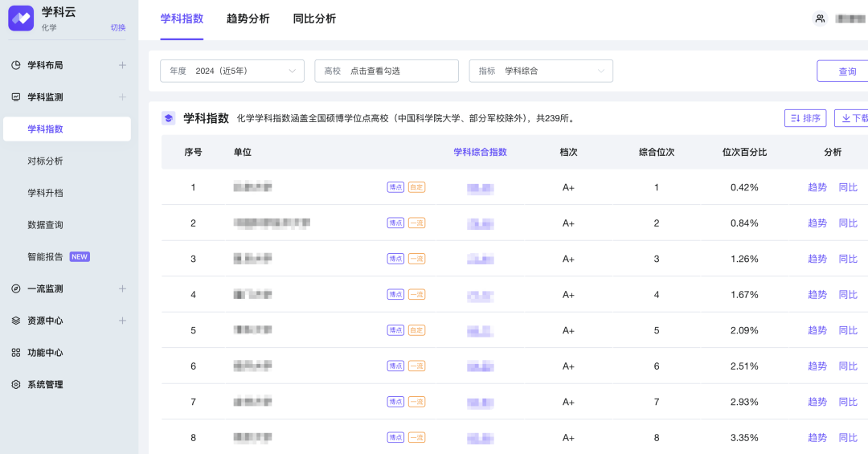Image resolution: width=868 pixels, height=454 pixels.
Task: Open 同比 link for row 7
Action: point(848,402)
